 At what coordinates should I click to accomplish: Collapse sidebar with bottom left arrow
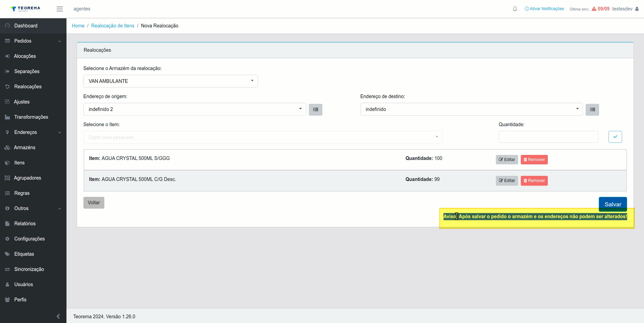(x=58, y=316)
